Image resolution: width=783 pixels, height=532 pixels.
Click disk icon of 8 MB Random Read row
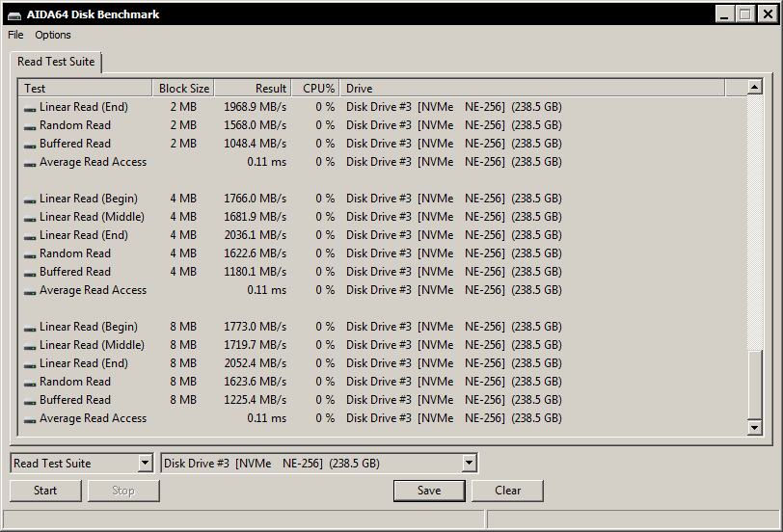point(30,383)
